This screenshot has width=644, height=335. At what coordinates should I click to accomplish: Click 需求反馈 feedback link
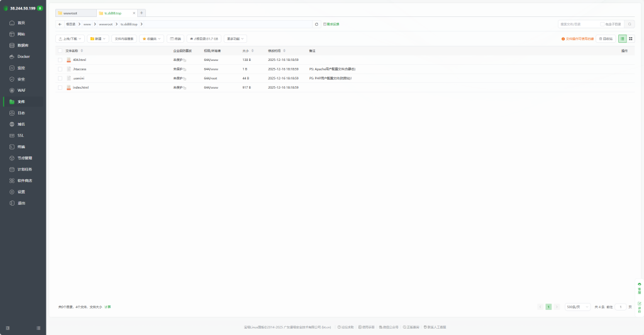click(x=331, y=25)
